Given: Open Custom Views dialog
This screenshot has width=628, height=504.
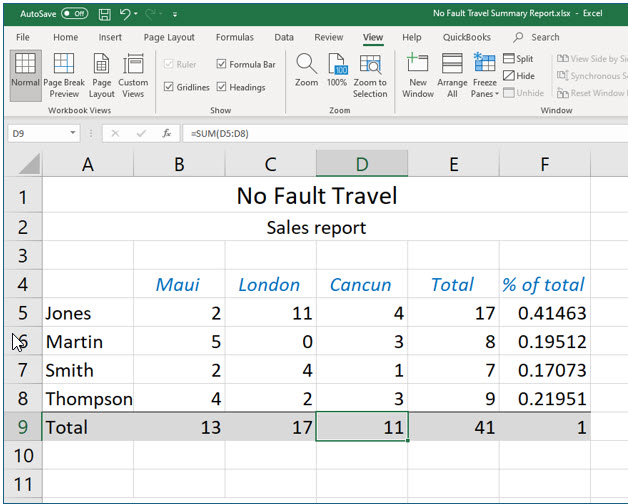Looking at the screenshot, I should pyautogui.click(x=133, y=75).
